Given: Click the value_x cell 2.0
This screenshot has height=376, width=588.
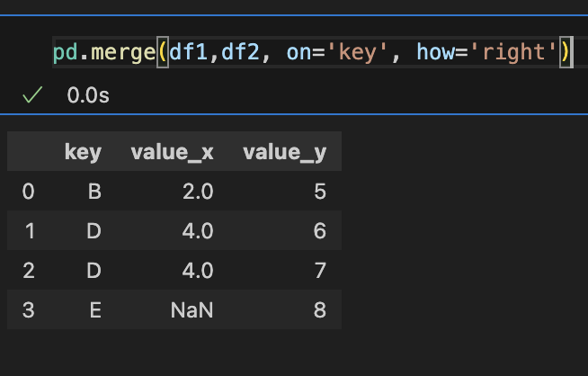Looking at the screenshot, I should tap(198, 192).
